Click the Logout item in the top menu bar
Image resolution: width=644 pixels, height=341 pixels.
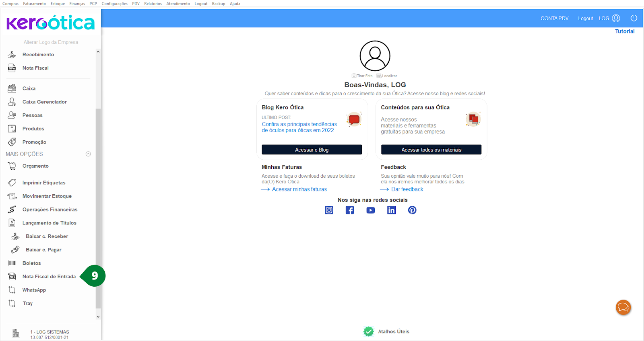point(201,4)
